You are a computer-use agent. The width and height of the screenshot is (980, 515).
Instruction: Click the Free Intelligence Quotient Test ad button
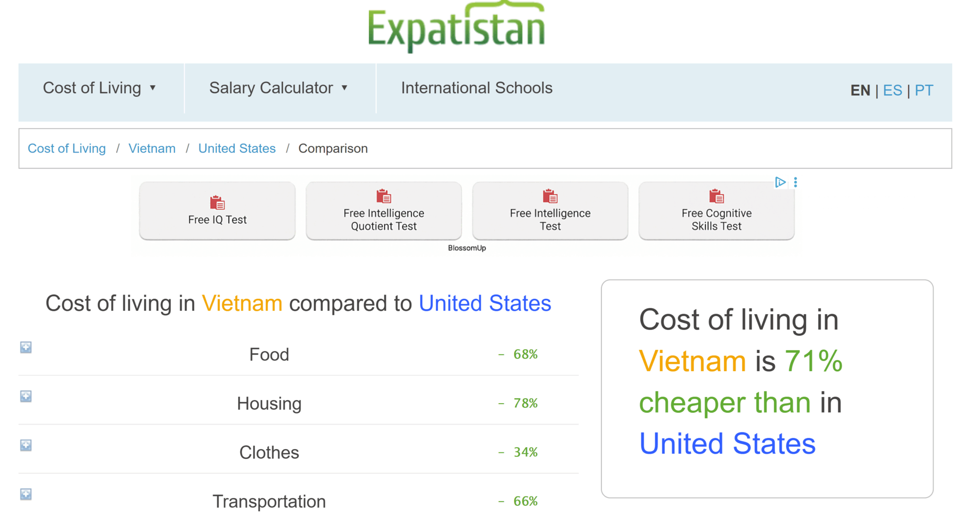[x=384, y=211]
